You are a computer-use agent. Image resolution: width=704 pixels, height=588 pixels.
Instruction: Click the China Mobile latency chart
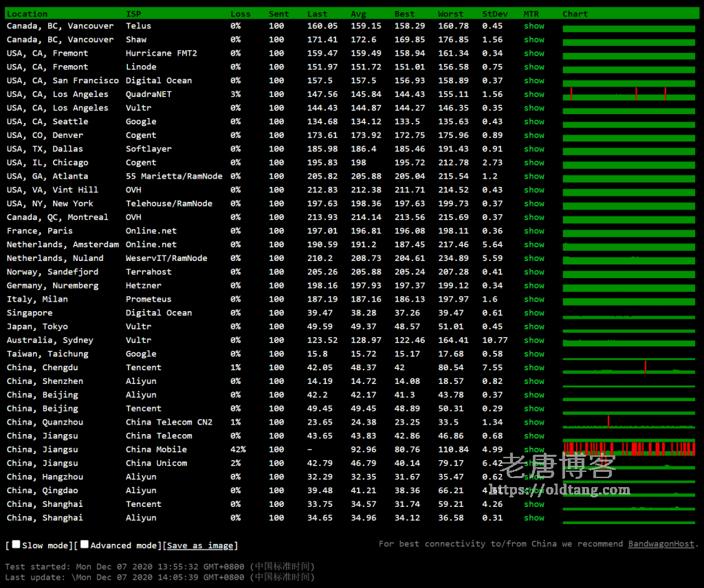tap(628, 449)
